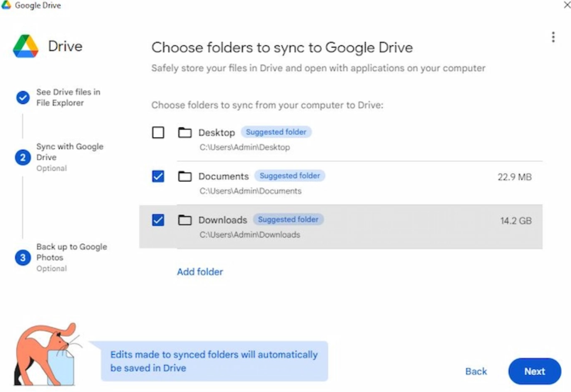Click the completed checkmark step icon

coord(22,97)
